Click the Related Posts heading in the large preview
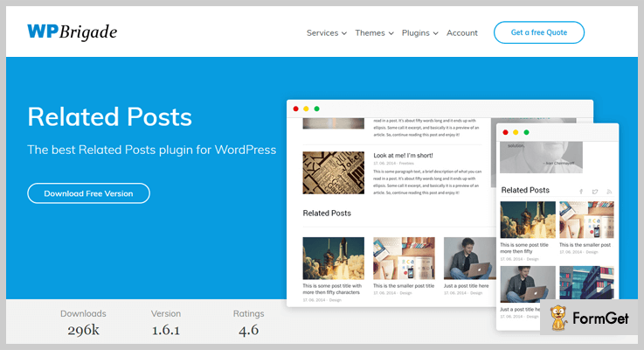The width and height of the screenshot is (644, 350). coord(327,213)
